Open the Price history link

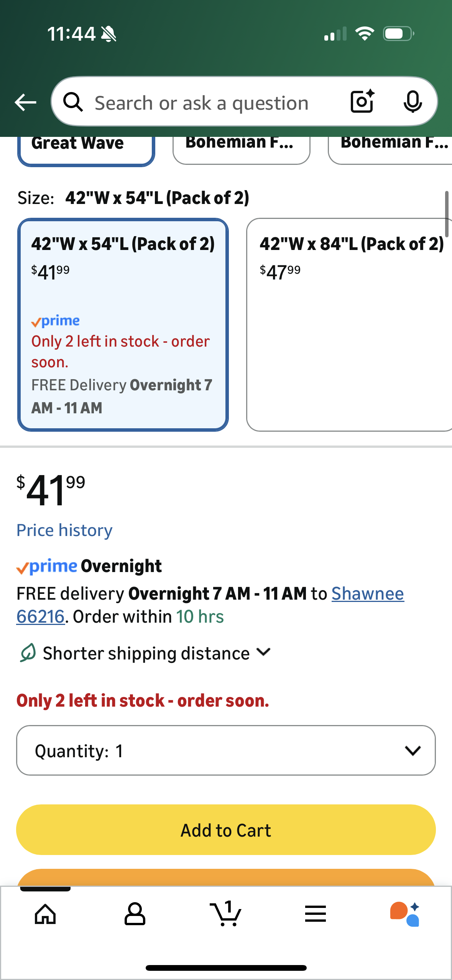(64, 530)
